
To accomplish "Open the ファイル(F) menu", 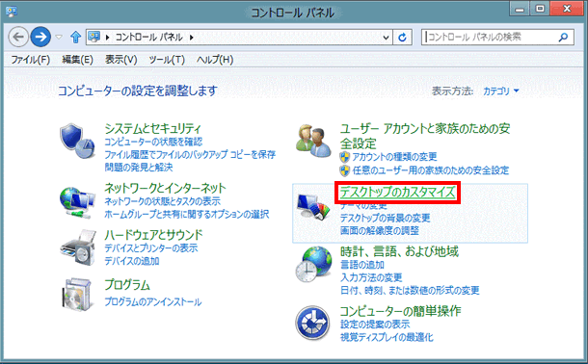I will 31,60.
